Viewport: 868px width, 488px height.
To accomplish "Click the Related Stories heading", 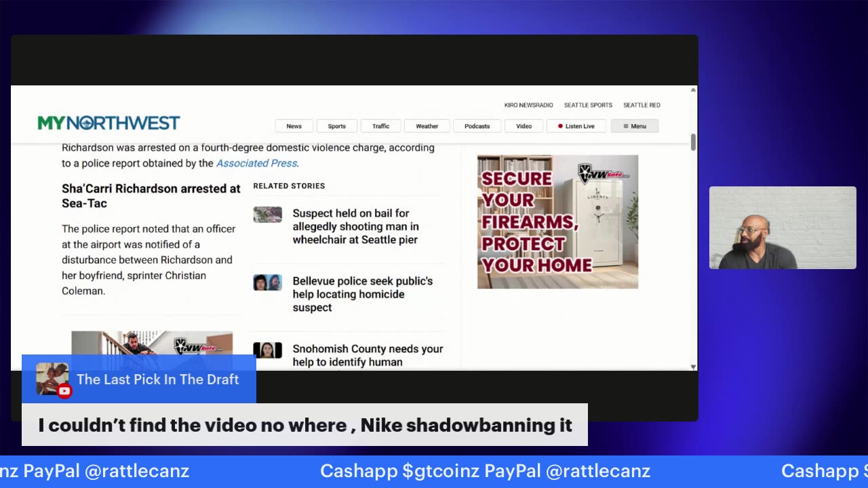I will (x=289, y=186).
